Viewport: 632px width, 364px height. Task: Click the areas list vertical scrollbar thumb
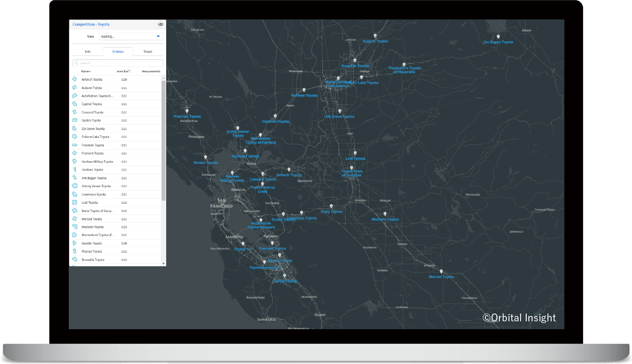164,141
